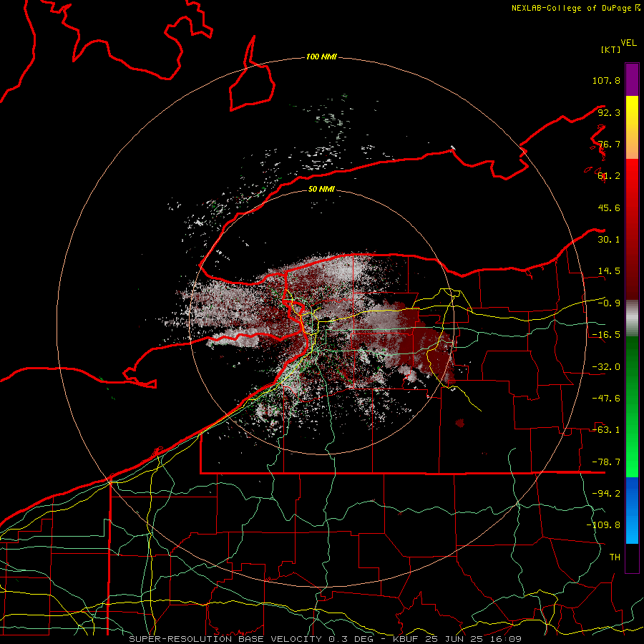Select the -16.5 legend value
644x644 pixels.
(x=606, y=335)
